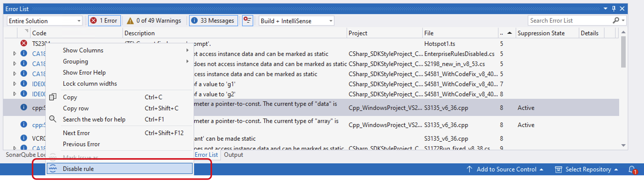Close the Error List panel
This screenshot has width=644, height=196.
click(622, 9)
